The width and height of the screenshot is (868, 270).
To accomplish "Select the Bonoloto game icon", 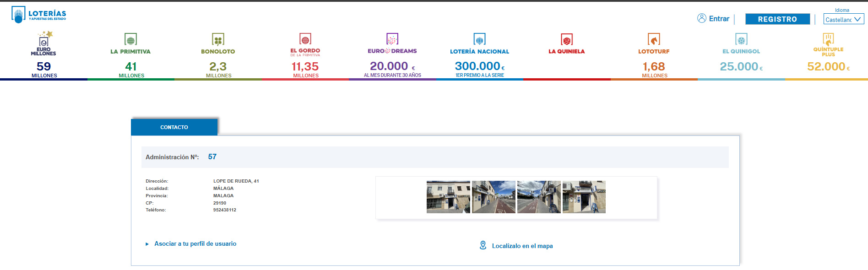I will click(218, 39).
